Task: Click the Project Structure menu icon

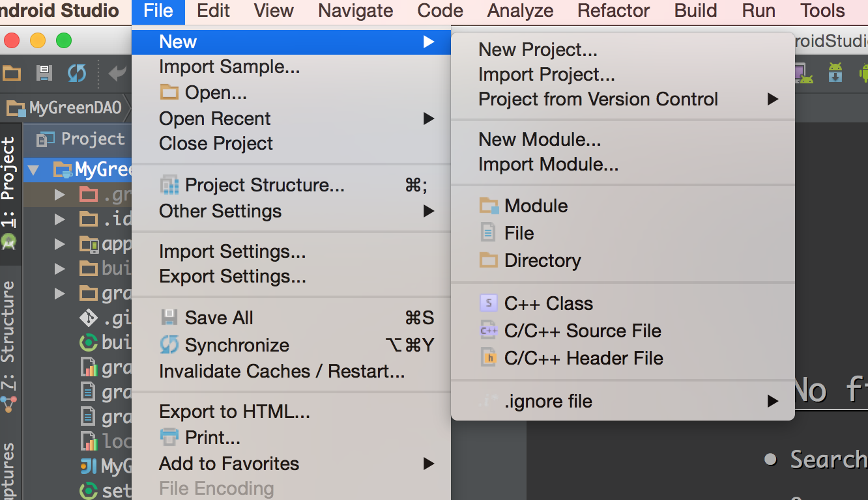Action: point(169,185)
